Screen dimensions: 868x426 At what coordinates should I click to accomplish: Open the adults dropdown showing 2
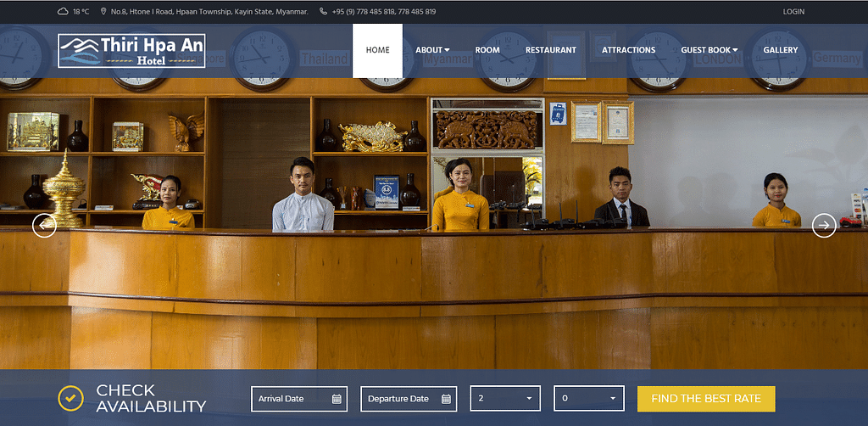point(504,398)
